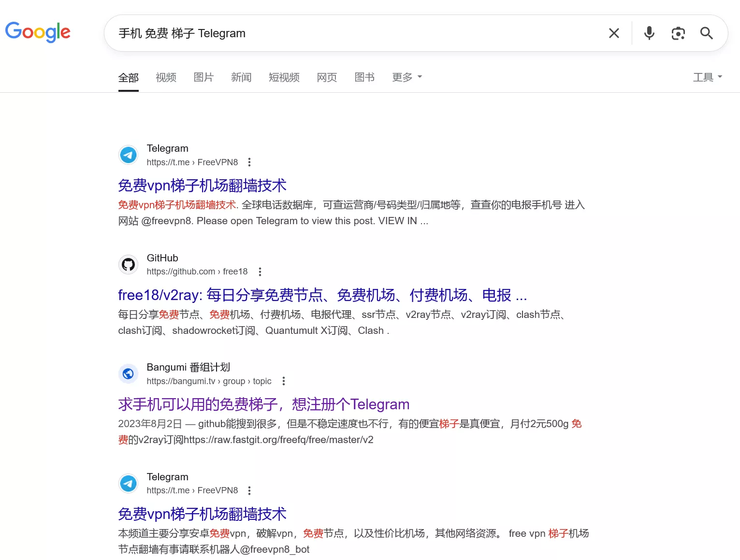Click the GitHub site name
Viewport: 740px width, 560px height.
point(162,258)
